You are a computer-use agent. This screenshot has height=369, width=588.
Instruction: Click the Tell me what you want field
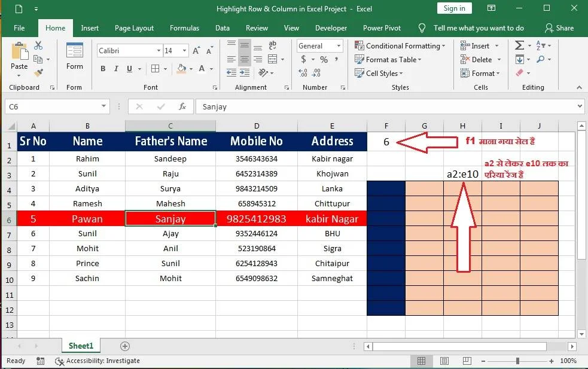coord(478,28)
